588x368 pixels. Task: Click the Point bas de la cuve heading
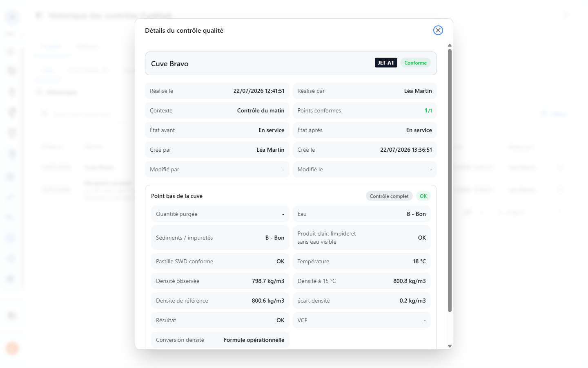[x=177, y=196]
